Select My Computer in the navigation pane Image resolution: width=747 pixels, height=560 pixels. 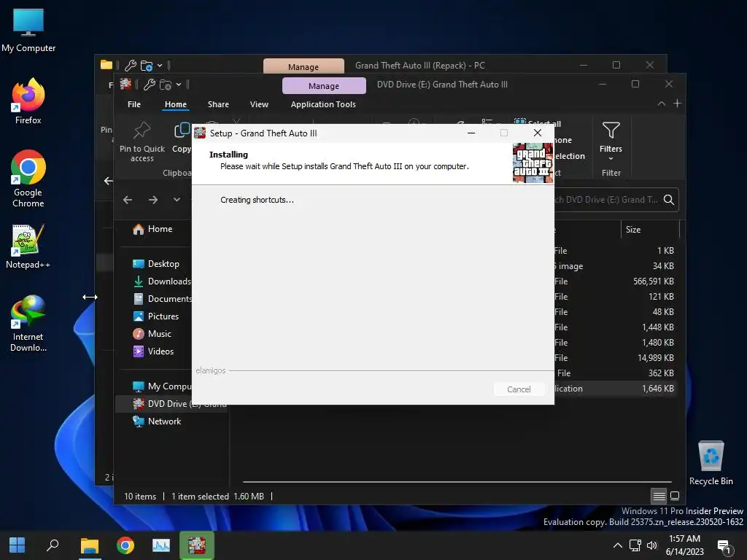pos(161,386)
